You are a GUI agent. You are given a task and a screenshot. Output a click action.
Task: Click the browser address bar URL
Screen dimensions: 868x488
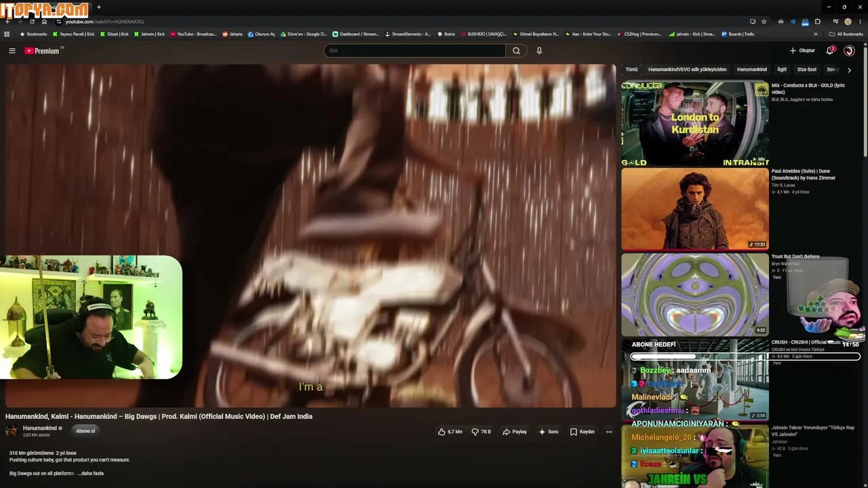pos(104,22)
